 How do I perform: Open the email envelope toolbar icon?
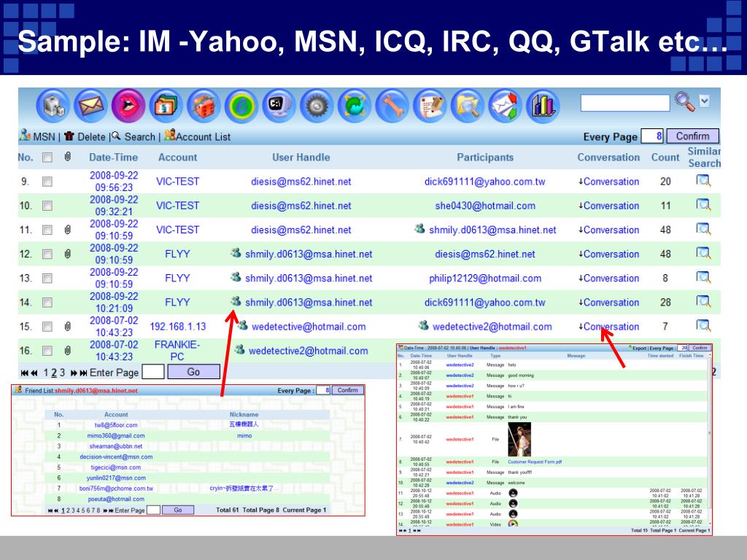click(x=90, y=106)
